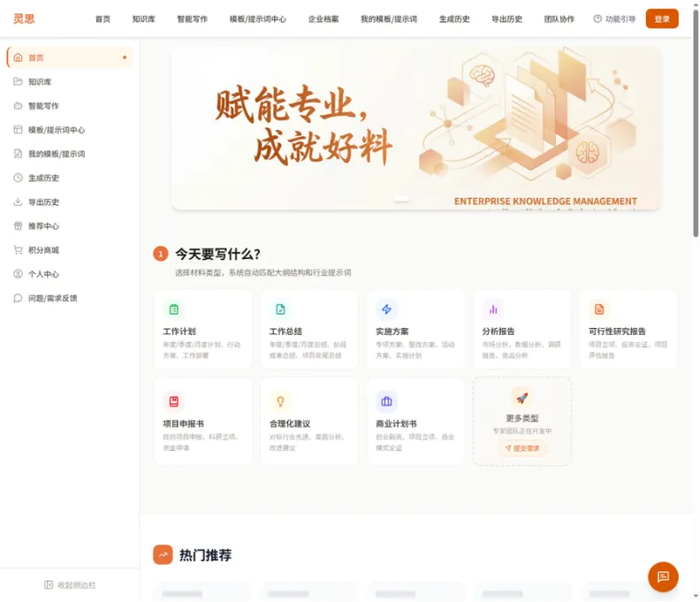
Task: Click the banner carousel indicator dot
Action: (x=401, y=199)
